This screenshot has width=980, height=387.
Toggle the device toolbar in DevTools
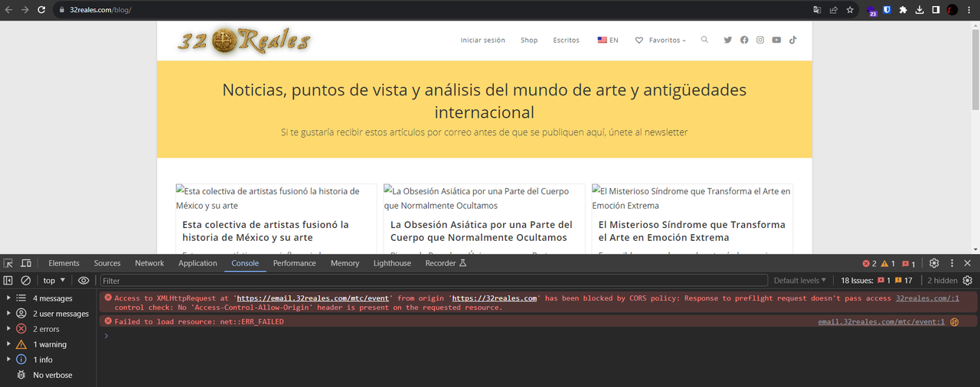point(26,263)
